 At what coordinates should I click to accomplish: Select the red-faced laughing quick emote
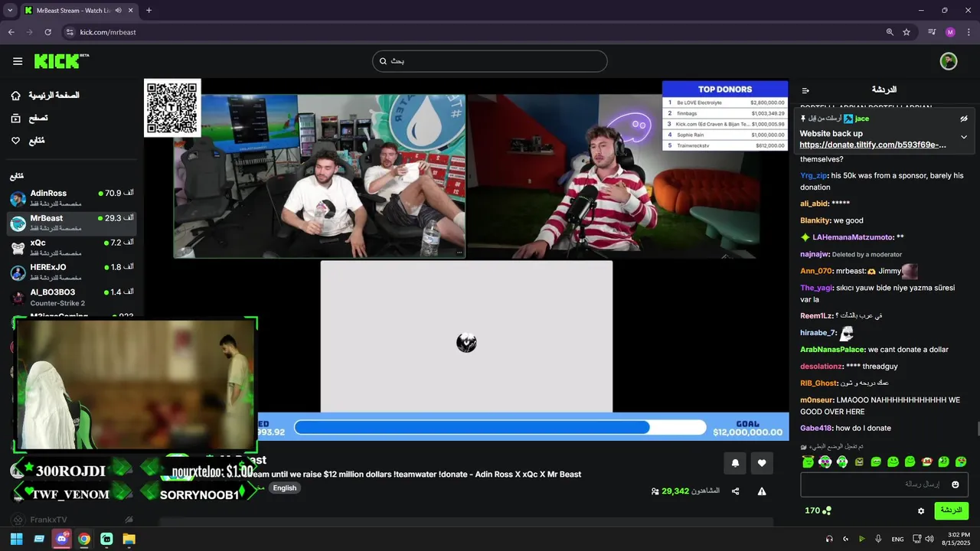(x=927, y=461)
